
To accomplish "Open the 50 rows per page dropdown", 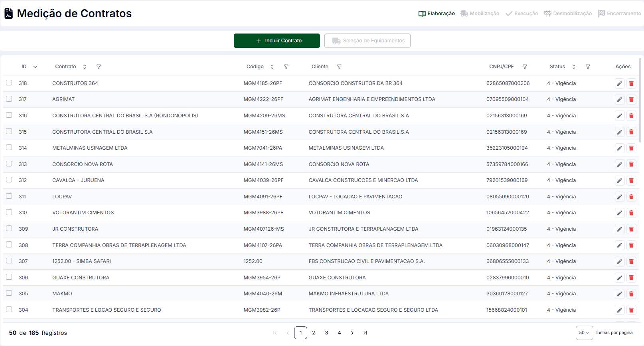I will (584, 333).
